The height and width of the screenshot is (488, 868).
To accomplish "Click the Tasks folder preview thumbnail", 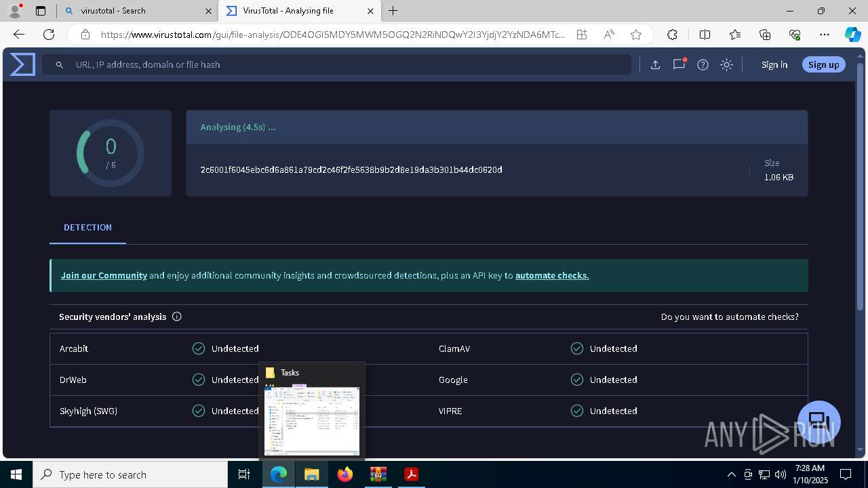I will 312,421.
